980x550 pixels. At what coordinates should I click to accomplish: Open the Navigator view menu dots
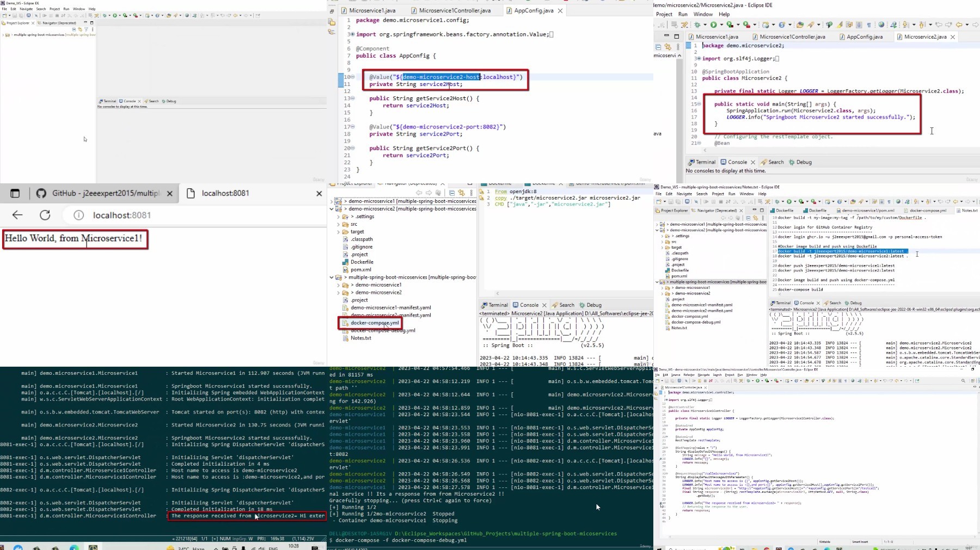[x=471, y=193]
